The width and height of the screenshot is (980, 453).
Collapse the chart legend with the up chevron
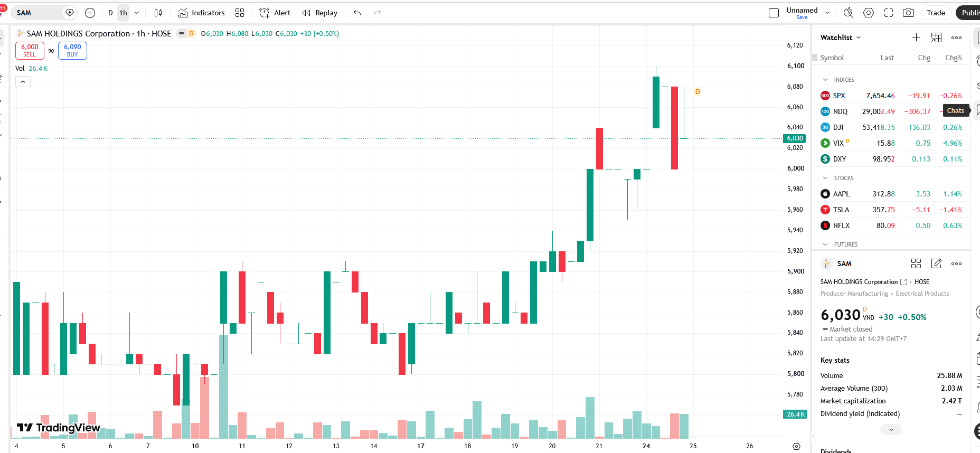pyautogui.click(x=23, y=82)
